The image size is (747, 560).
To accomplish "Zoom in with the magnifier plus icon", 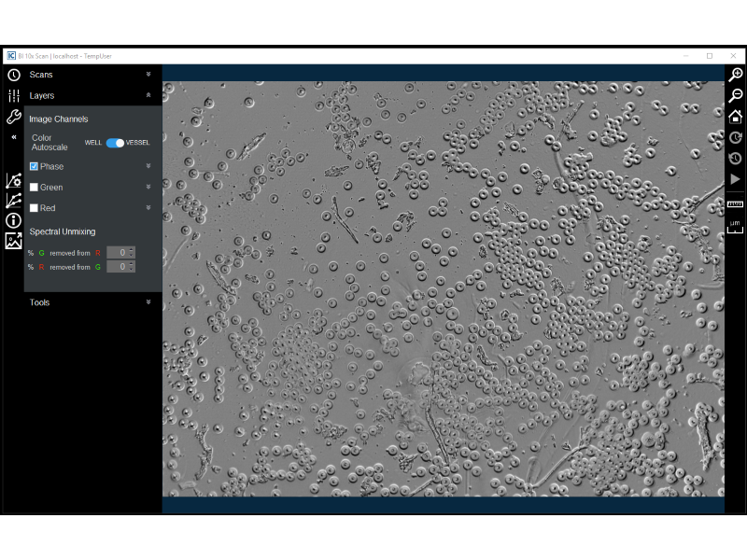I will (736, 75).
